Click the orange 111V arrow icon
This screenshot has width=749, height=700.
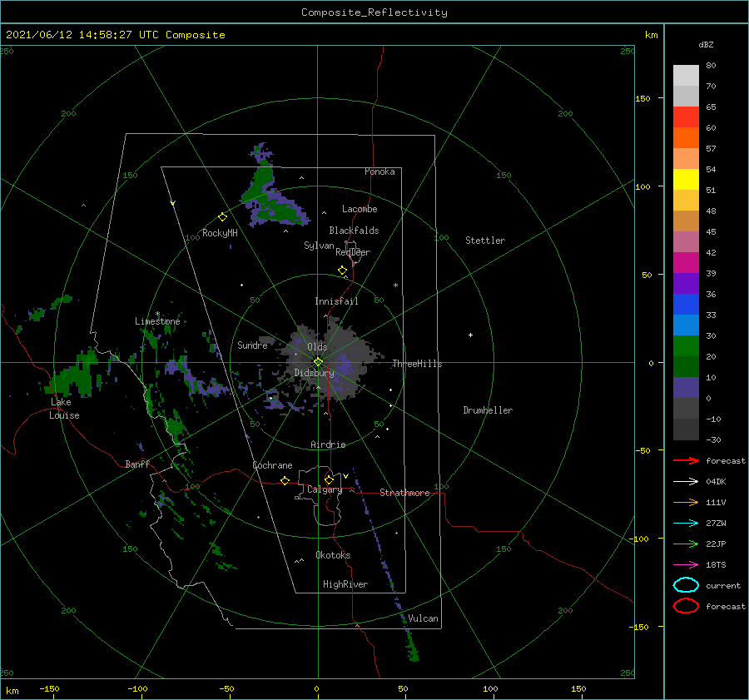tap(686, 502)
